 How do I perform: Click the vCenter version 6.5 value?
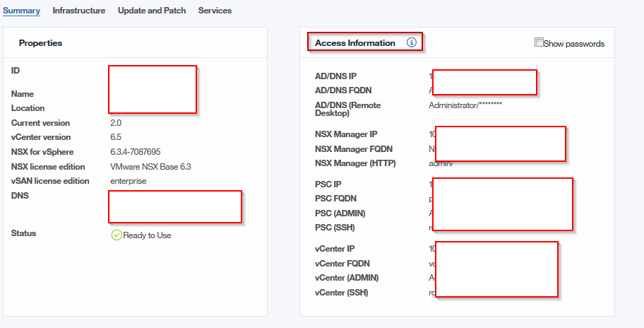click(x=116, y=137)
